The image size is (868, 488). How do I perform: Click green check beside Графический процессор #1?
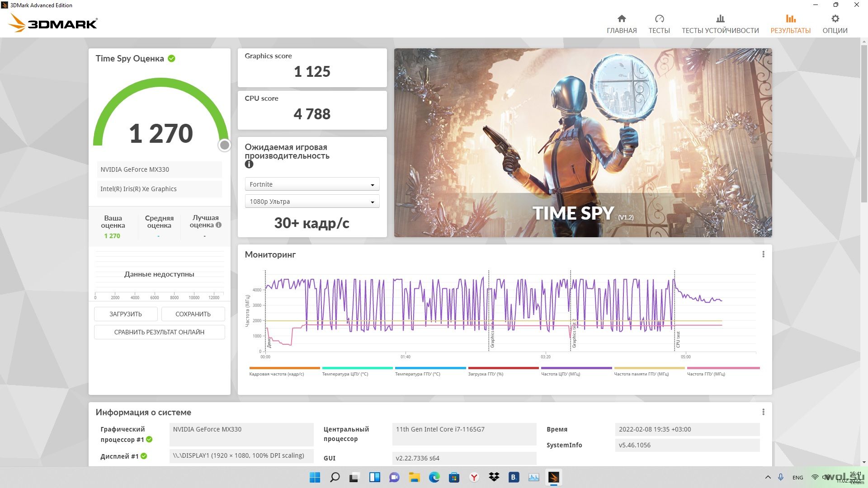tap(149, 440)
